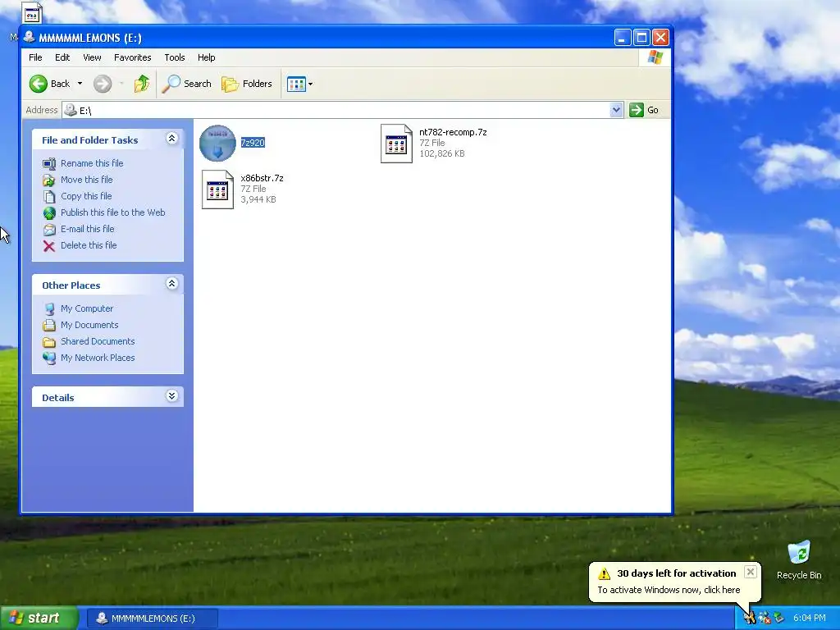Select the x86bstr.7z file icon
This screenshot has height=630, width=840.
coord(217,189)
